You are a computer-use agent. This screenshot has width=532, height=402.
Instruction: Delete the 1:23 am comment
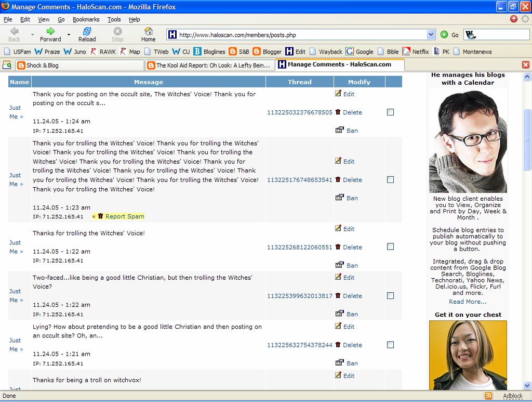349,179
